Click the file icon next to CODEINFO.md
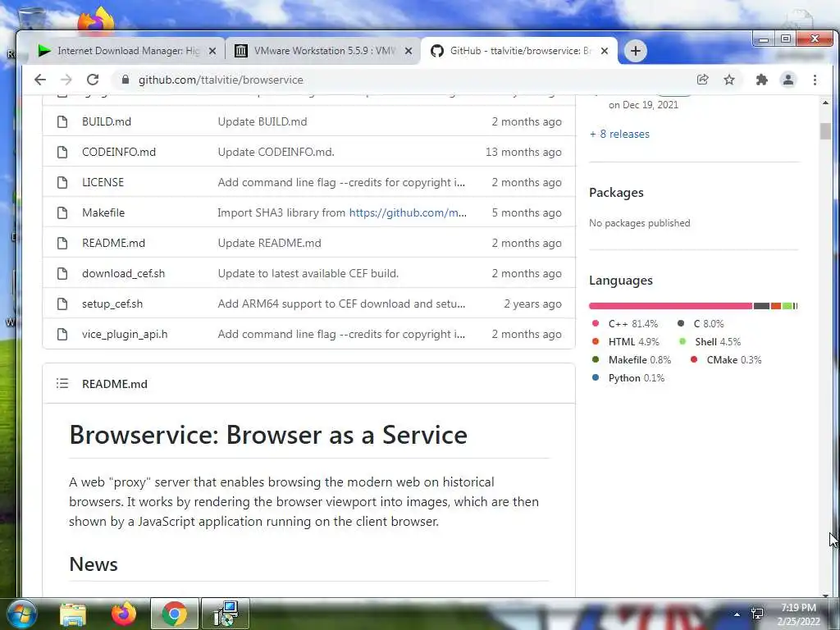Screen dimensions: 840x630 pos(62,152)
